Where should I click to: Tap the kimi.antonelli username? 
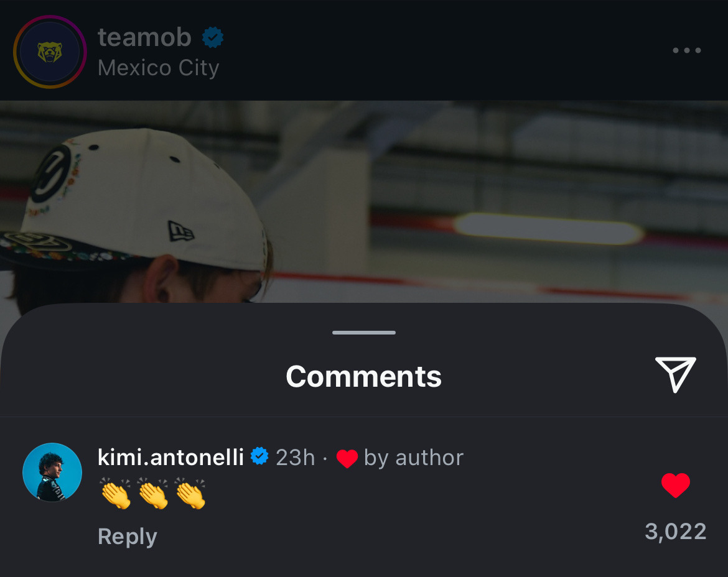(x=170, y=458)
